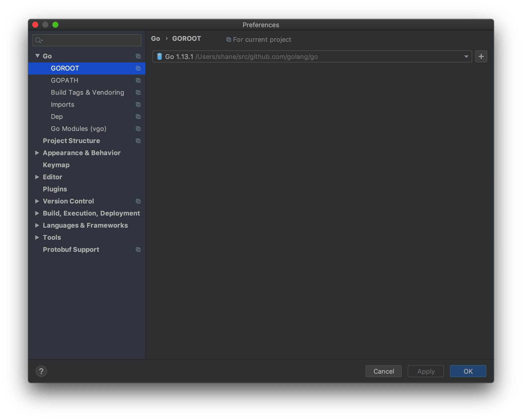
Task: Expand Build, Execution, Deployment node
Action: (37, 213)
